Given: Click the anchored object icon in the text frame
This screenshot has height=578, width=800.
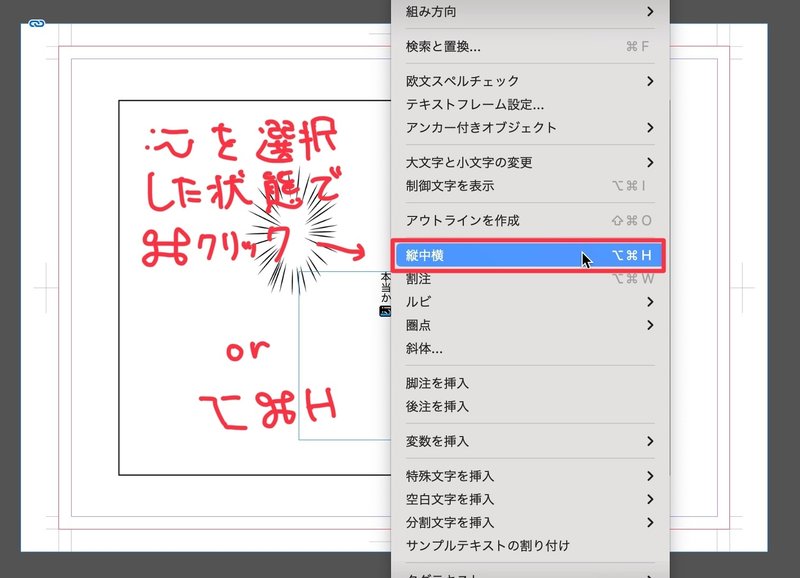Looking at the screenshot, I should pyautogui.click(x=385, y=311).
